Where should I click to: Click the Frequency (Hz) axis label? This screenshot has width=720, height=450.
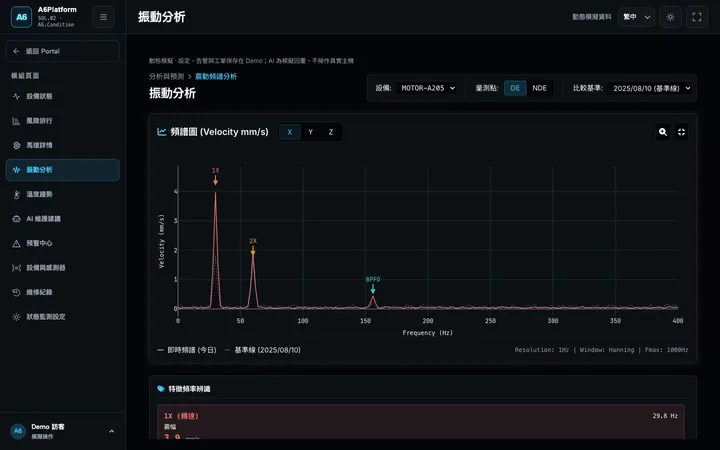pyautogui.click(x=428, y=332)
